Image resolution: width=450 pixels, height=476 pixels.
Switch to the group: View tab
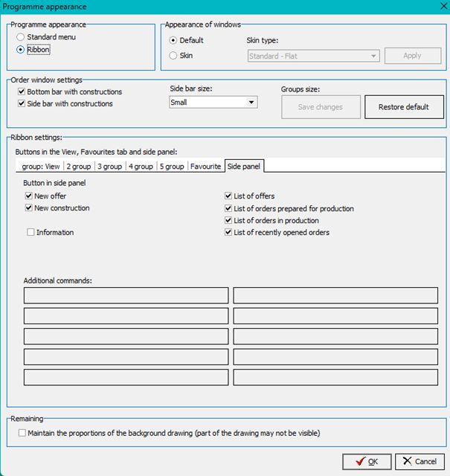(x=40, y=167)
